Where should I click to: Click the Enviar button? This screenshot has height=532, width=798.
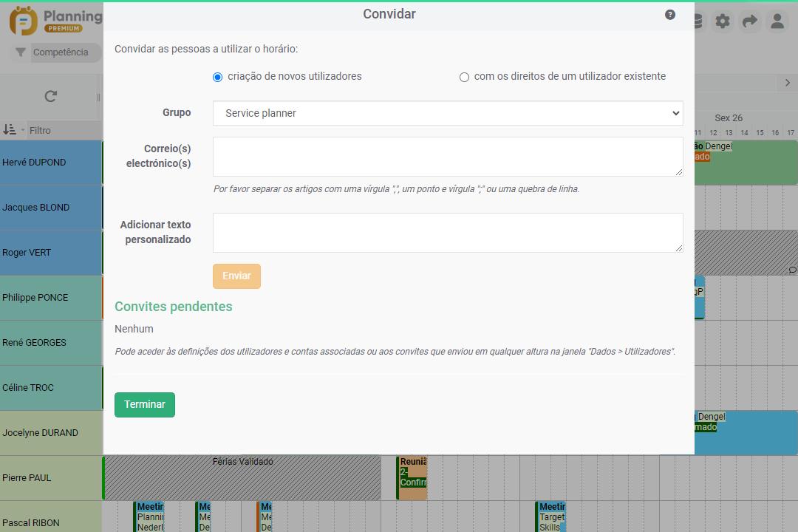point(236,276)
